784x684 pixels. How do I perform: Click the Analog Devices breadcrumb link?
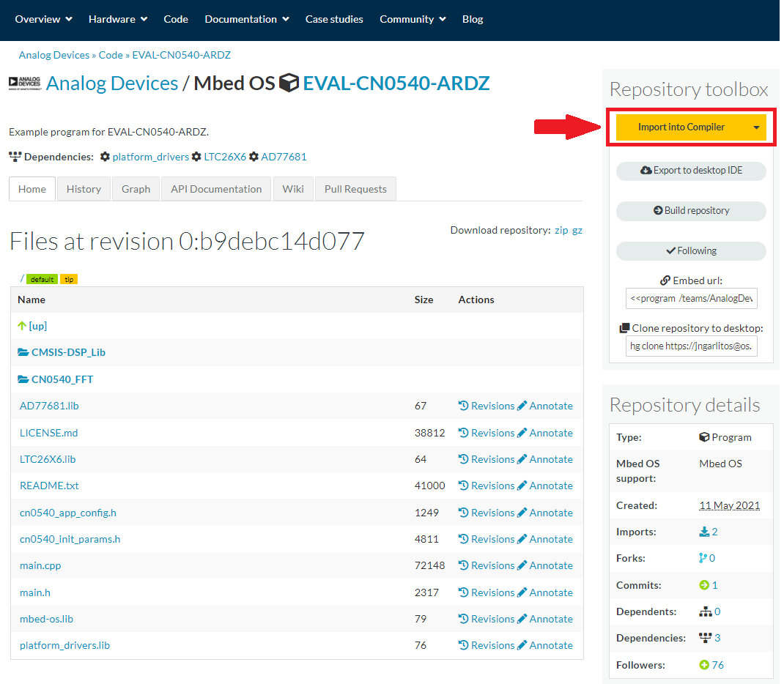click(x=54, y=55)
